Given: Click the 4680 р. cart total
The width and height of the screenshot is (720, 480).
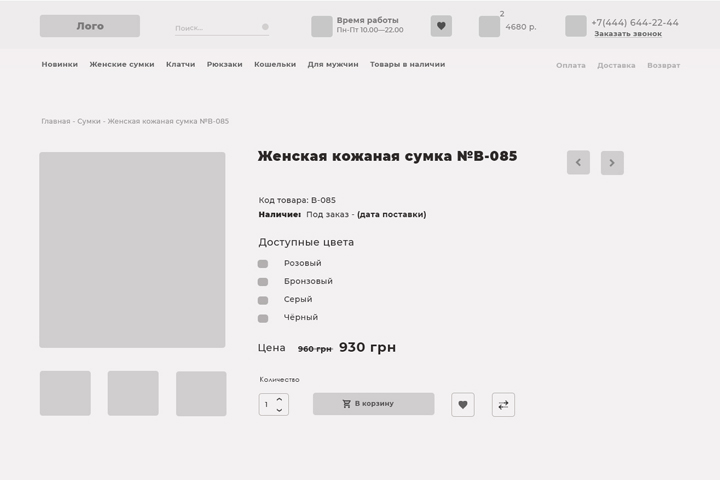Looking at the screenshot, I should point(521,27).
